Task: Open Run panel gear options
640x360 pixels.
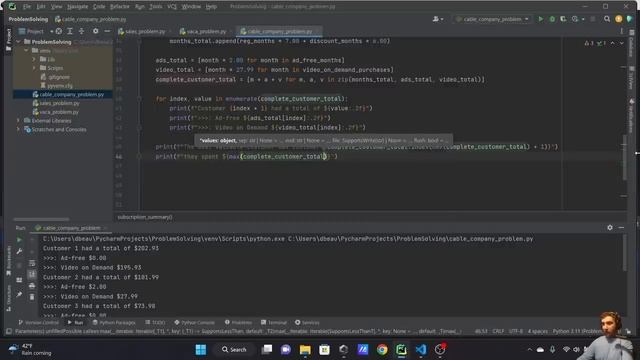Action: [x=610, y=228]
